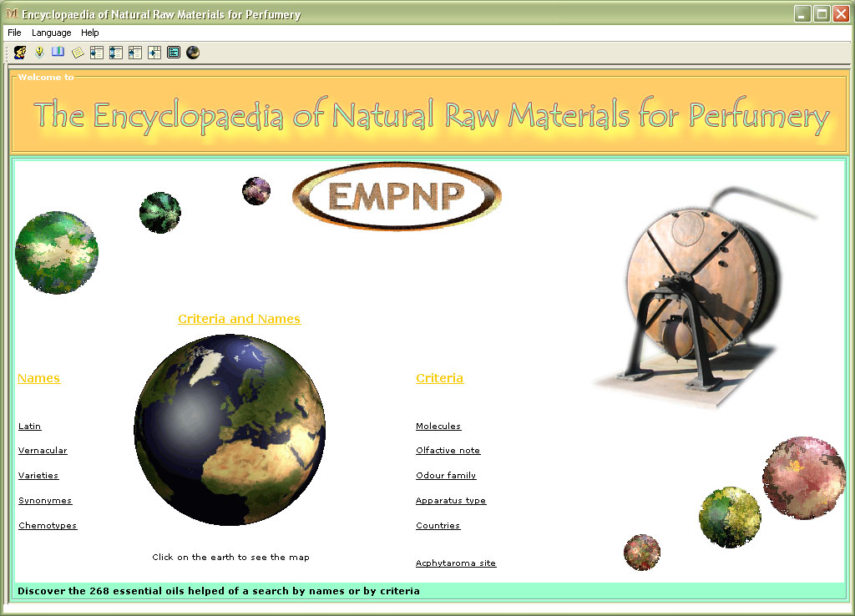Open the Names heading link
Viewport: 855px width, 616px height.
(x=38, y=378)
